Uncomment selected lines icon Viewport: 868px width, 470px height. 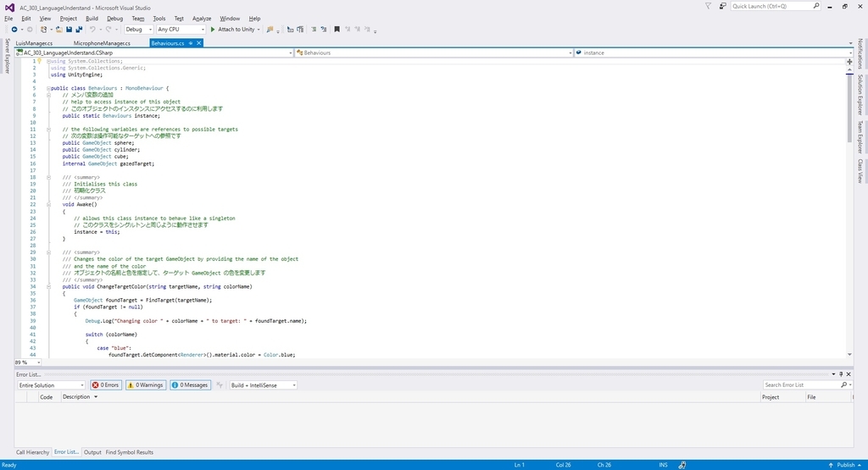[x=323, y=30]
